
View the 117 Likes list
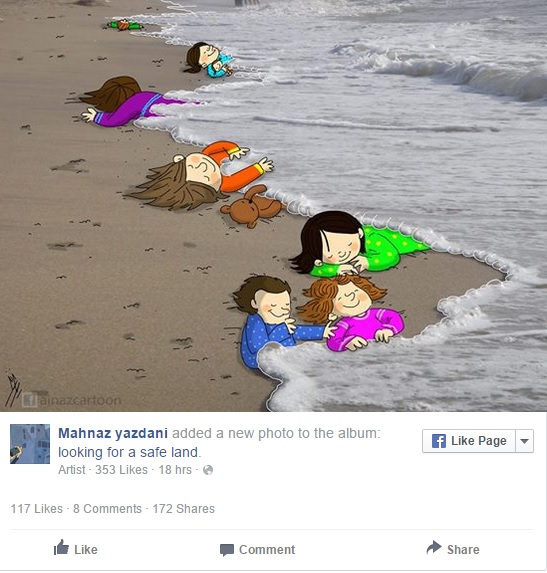coord(37,509)
